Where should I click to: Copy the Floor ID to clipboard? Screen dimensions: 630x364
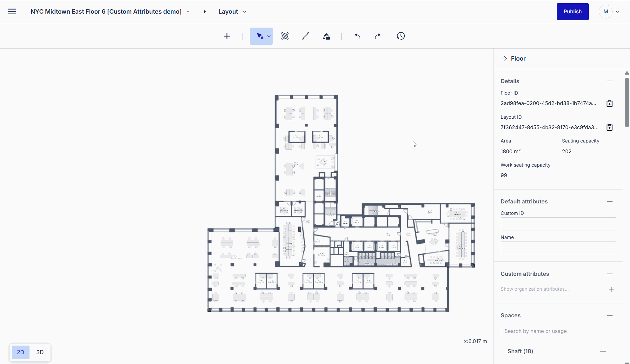609,104
